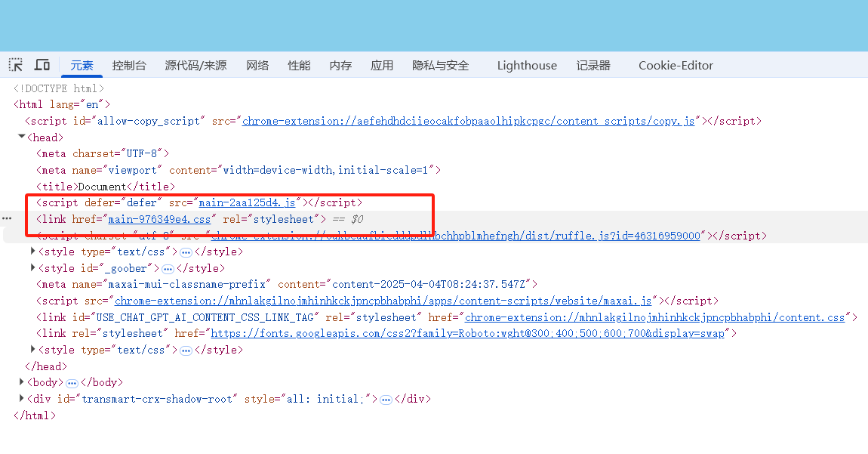This screenshot has height=454, width=868.
Task: Open the 记录器 tab
Action: (593, 66)
